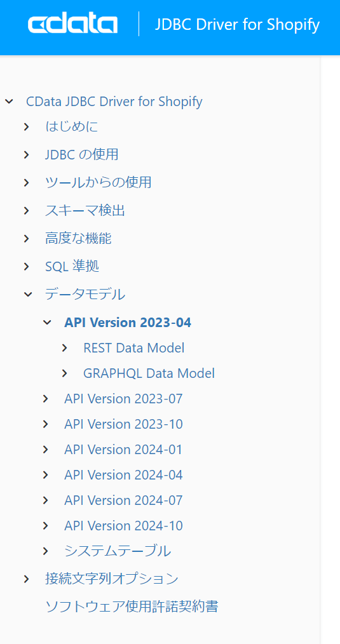Collapse the CData JDBC Driver for Shopify chevron

click(9, 102)
